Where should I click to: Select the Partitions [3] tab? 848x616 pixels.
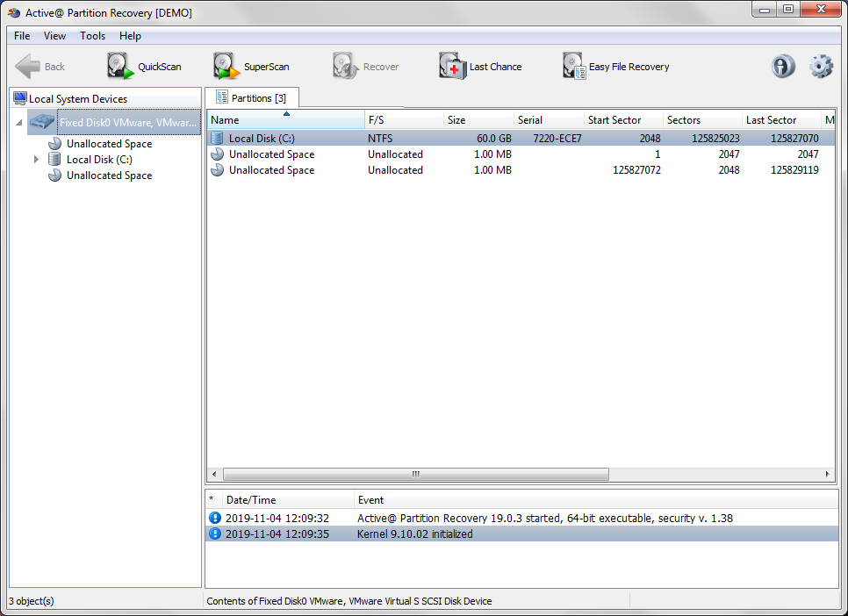pyautogui.click(x=251, y=98)
